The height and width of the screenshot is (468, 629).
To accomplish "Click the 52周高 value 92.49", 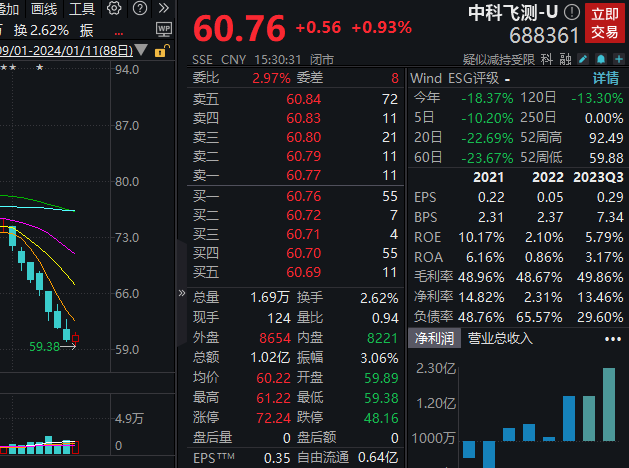I will pyautogui.click(x=606, y=138).
